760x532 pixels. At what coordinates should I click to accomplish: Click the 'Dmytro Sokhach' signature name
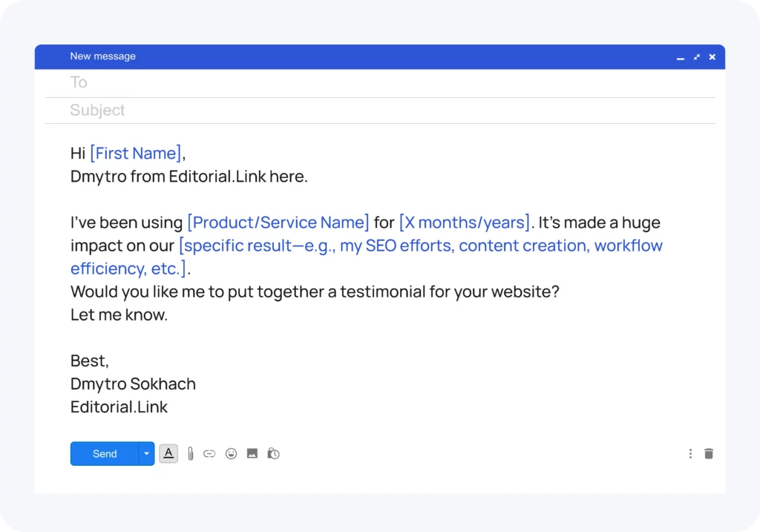(134, 384)
